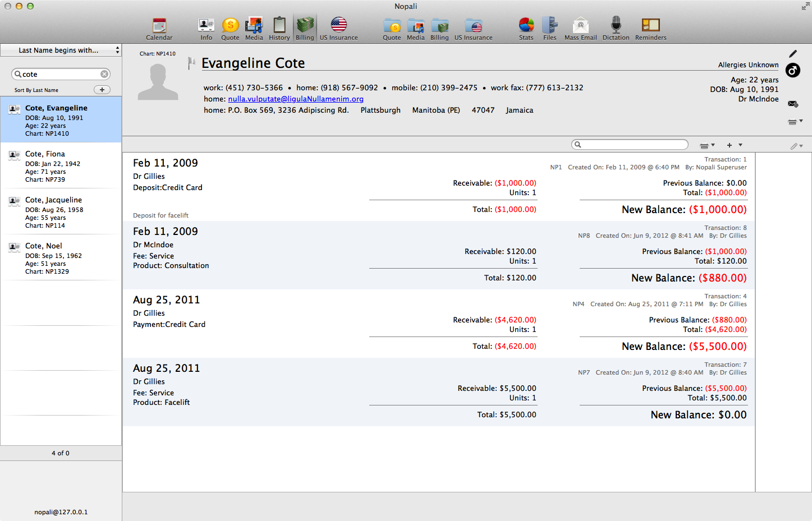Open the patient Media icon

pyautogui.click(x=254, y=29)
